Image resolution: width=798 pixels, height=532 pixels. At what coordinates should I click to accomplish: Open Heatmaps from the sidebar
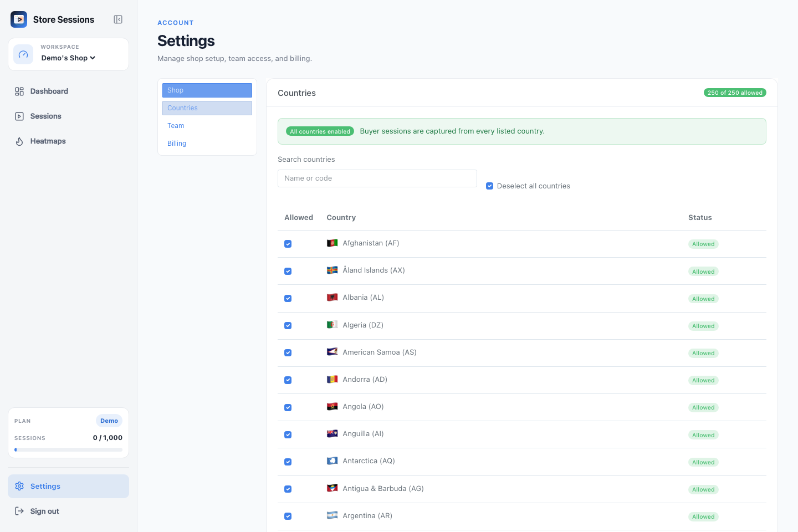68,141
